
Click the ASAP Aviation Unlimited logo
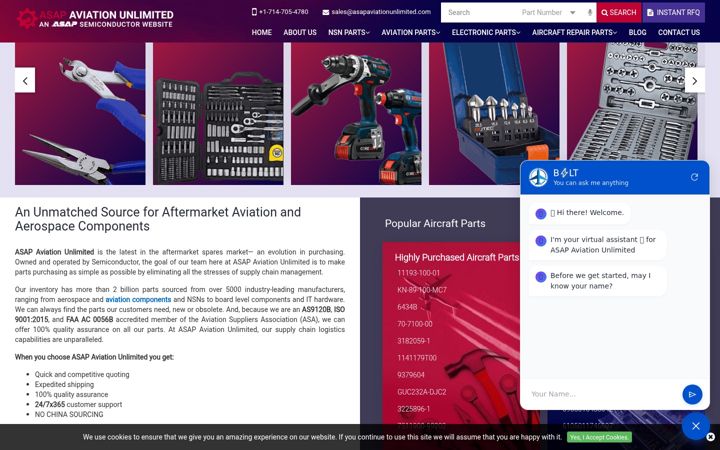point(95,19)
